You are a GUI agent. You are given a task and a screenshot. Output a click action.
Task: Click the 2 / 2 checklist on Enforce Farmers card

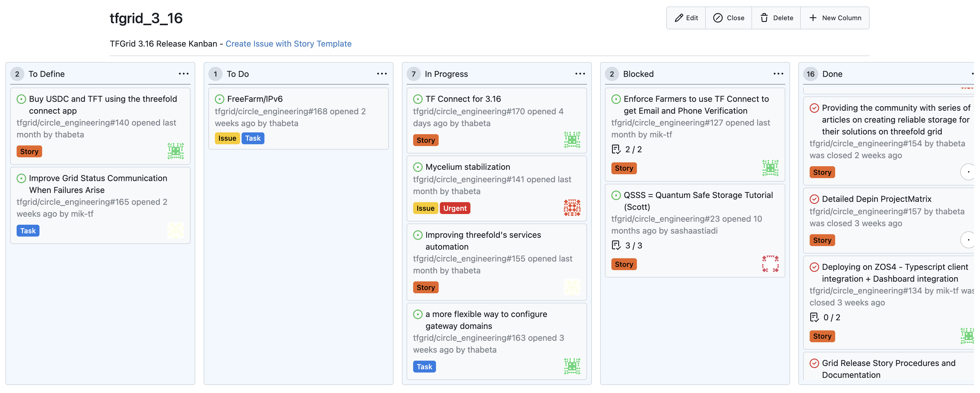(x=627, y=150)
